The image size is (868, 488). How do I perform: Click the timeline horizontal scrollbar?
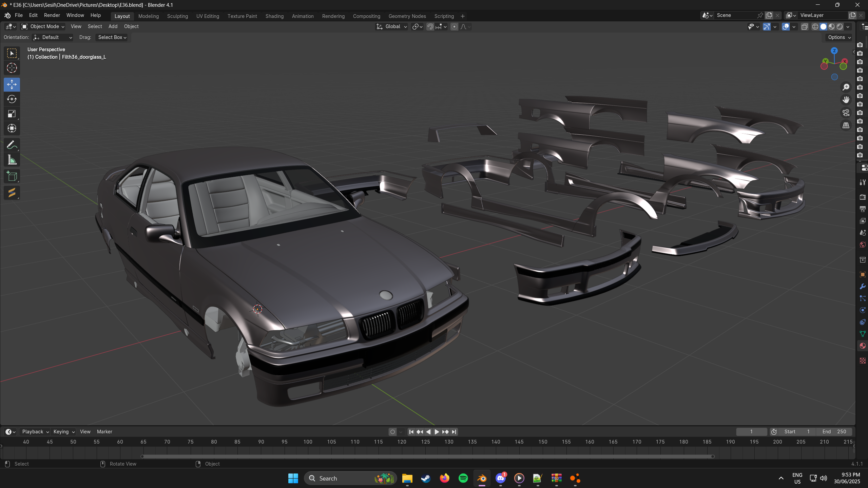pos(427,456)
